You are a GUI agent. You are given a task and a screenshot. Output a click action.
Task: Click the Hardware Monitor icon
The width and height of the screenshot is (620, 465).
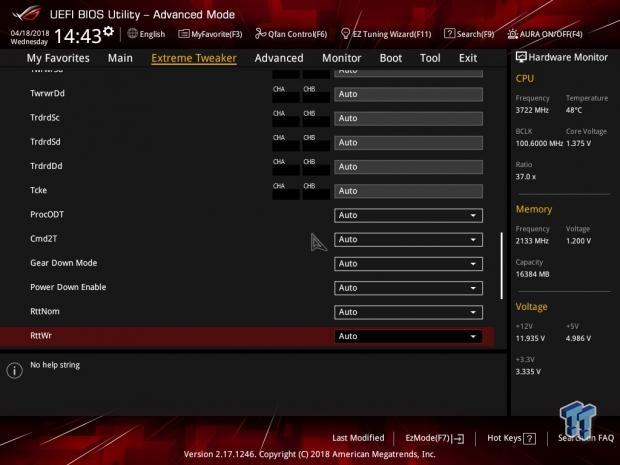point(521,57)
